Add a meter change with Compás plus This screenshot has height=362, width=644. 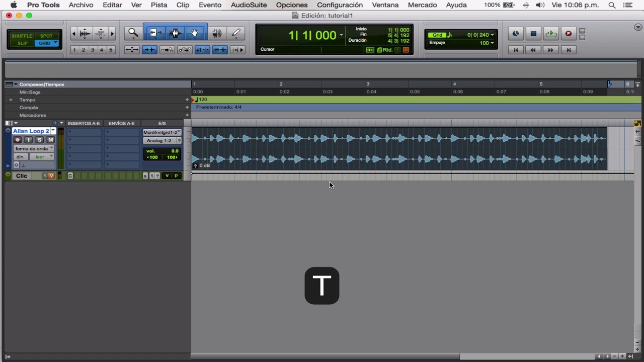[x=187, y=108]
